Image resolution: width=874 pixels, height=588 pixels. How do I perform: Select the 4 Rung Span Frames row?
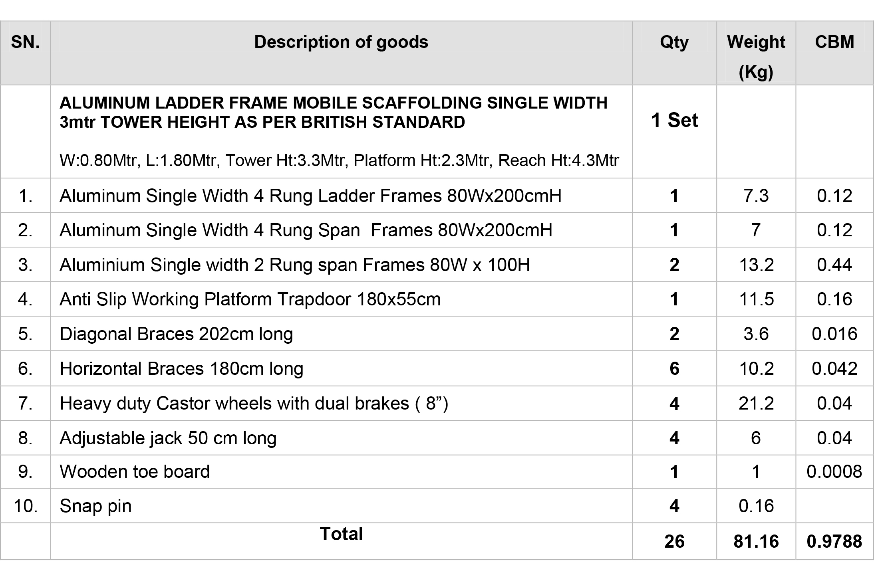437,230
